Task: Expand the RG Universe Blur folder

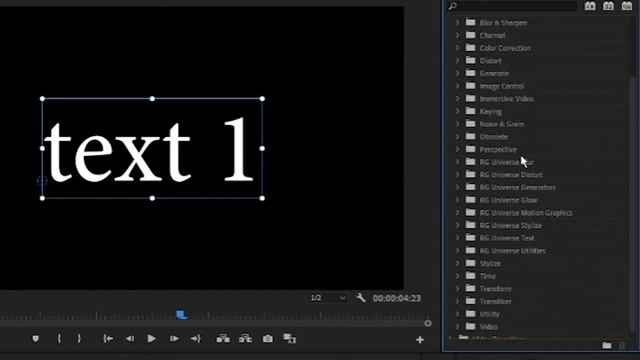Action: click(x=458, y=162)
